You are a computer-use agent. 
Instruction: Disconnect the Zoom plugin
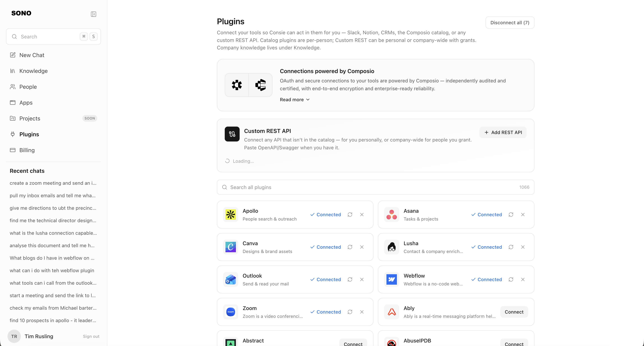[362, 312]
